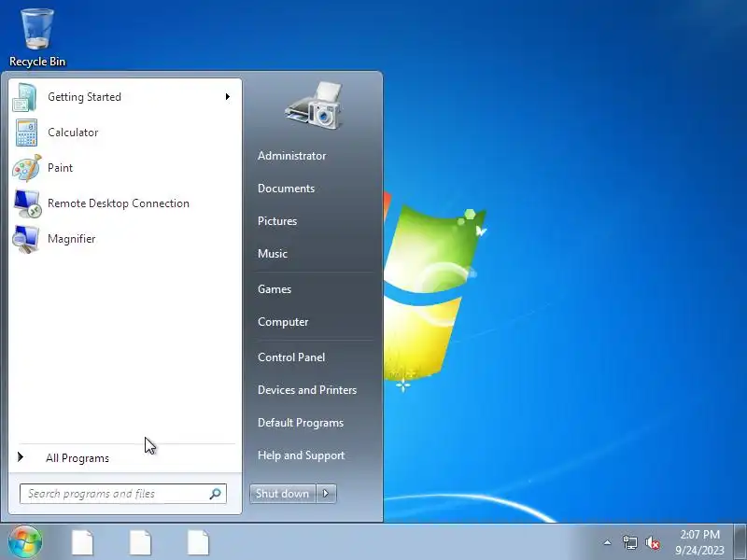Open Default Programs
This screenshot has width=747, height=560.
(x=300, y=423)
